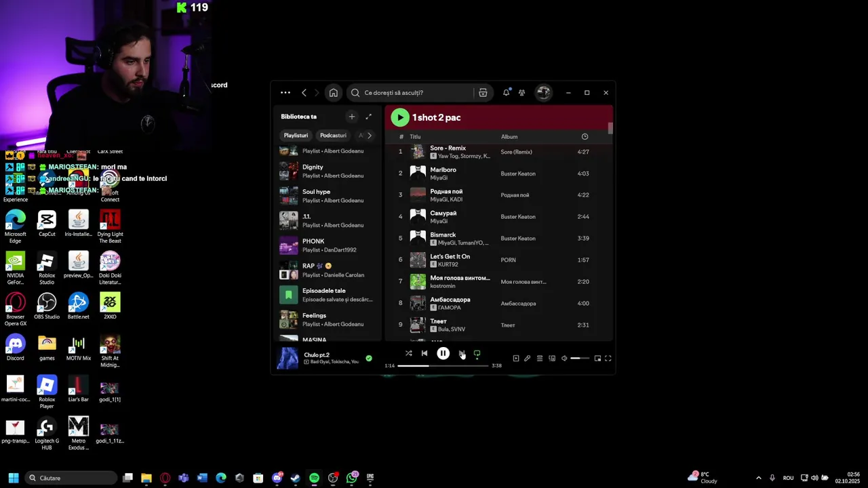Viewport: 868px width, 488px height.
Task: Open the PHONK playlist
Action: click(x=329, y=245)
